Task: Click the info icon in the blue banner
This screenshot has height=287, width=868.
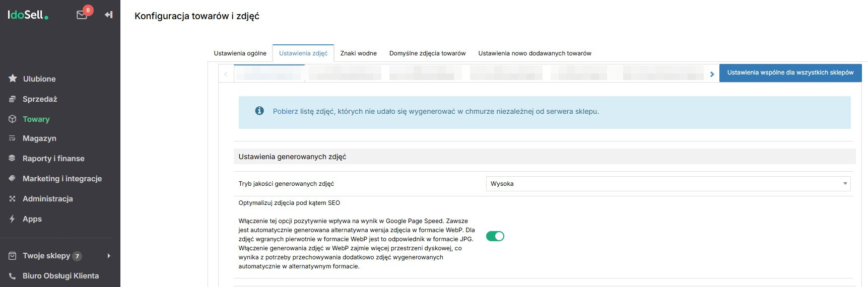Action: 259,111
